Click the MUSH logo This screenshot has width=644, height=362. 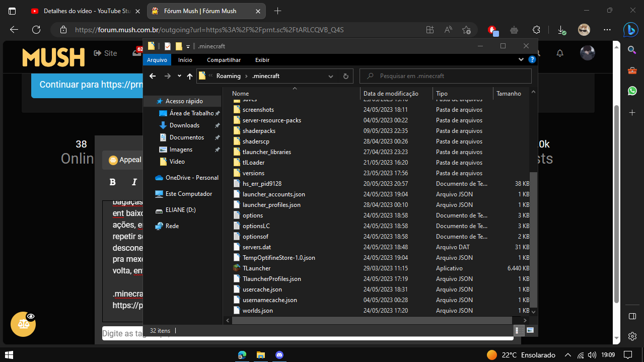coord(53,57)
